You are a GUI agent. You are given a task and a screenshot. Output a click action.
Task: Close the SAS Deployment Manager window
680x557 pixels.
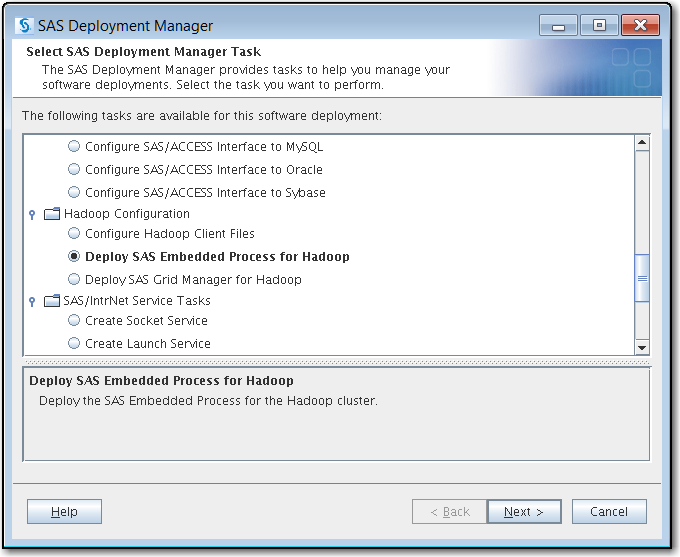(641, 25)
